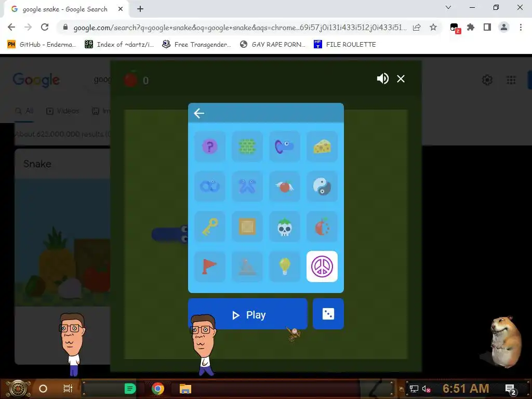The width and height of the screenshot is (532, 399).
Task: Pick the yin yang mode
Action: click(x=322, y=187)
